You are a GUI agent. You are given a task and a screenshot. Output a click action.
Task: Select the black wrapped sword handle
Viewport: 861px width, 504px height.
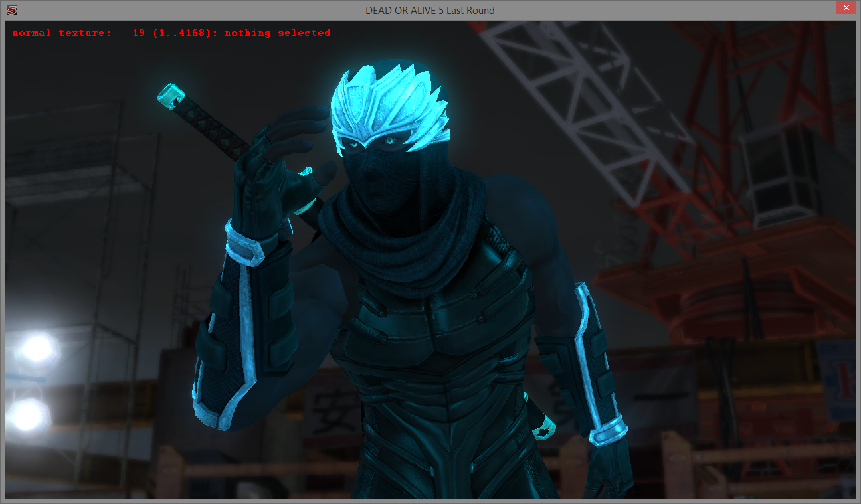[213, 129]
